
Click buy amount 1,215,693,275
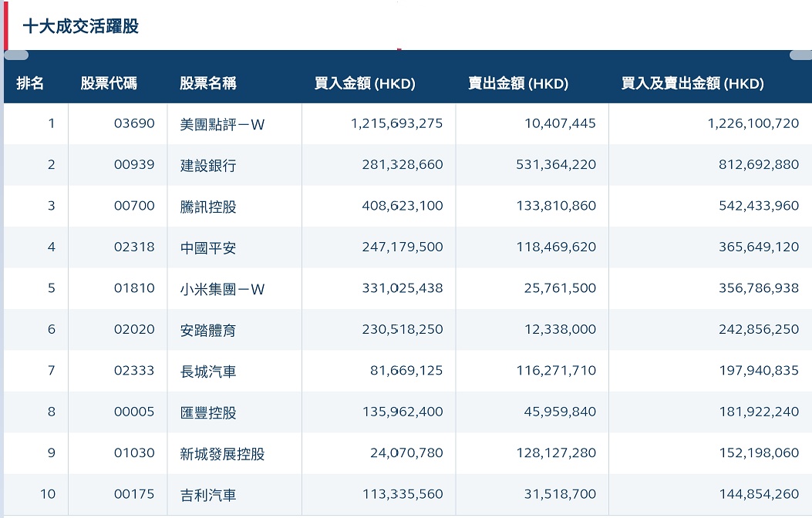tap(396, 123)
